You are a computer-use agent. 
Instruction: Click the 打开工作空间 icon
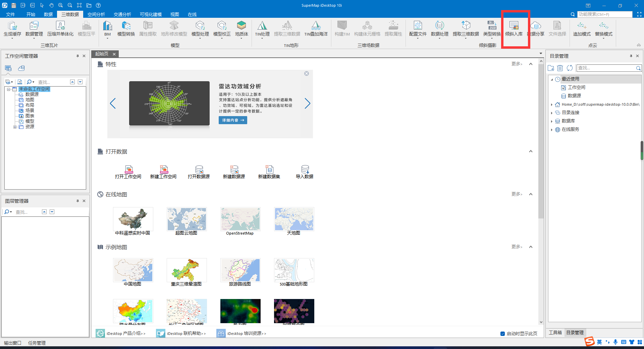click(128, 170)
